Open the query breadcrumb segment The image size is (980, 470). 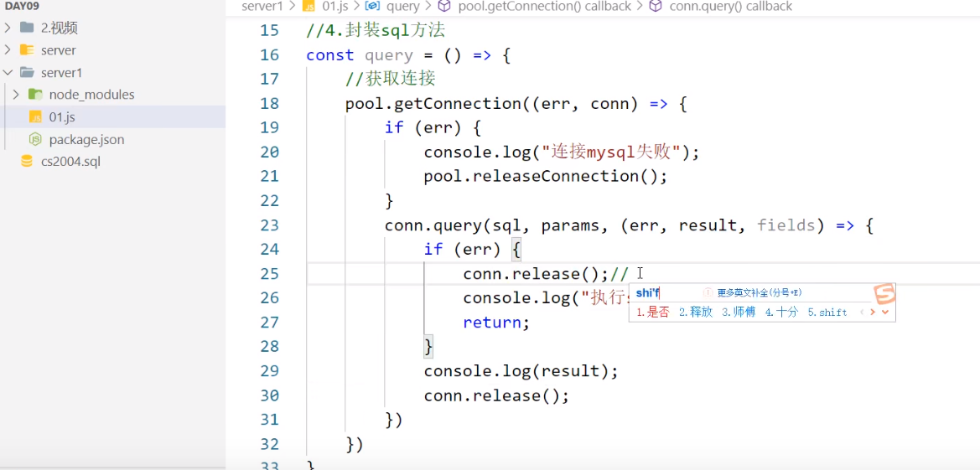402,6
